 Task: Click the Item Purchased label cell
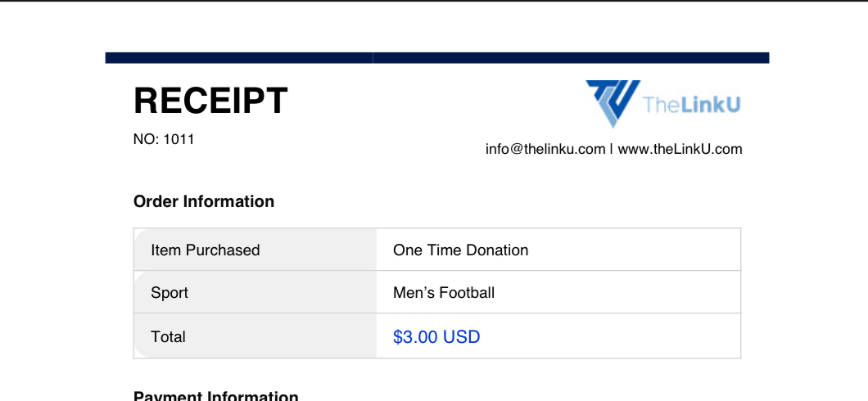pyautogui.click(x=255, y=250)
